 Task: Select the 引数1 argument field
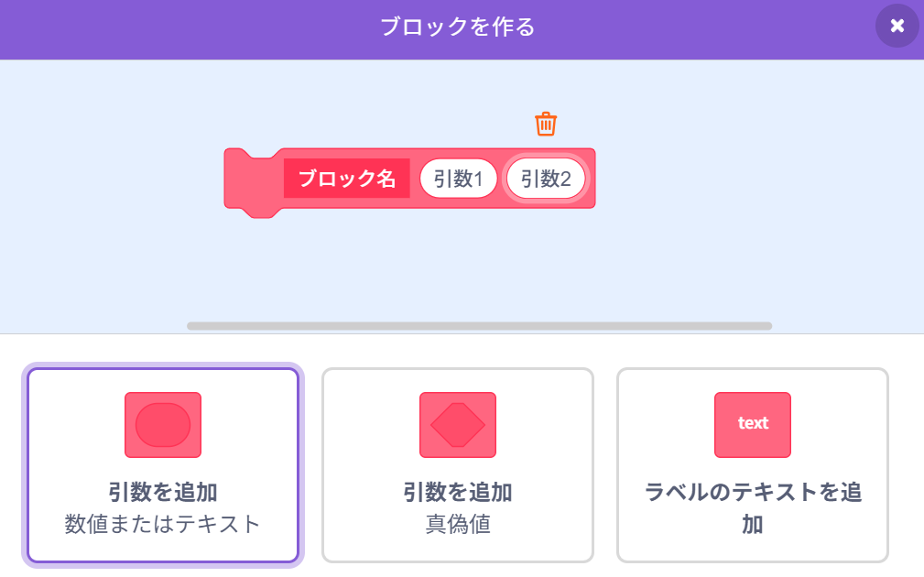click(x=458, y=179)
